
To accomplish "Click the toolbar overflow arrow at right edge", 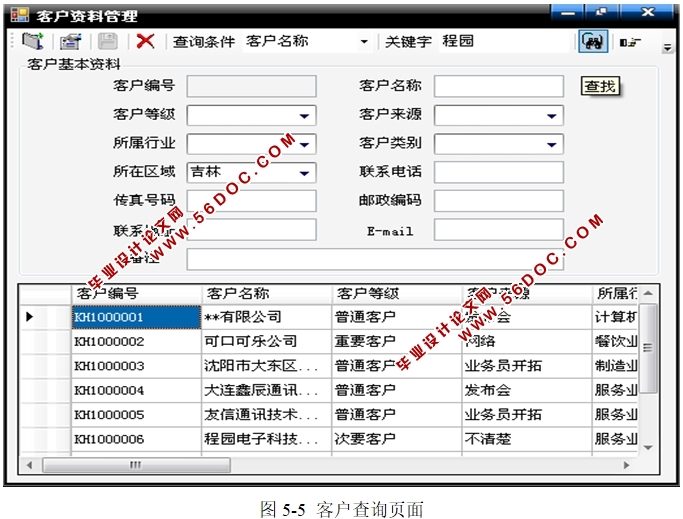I will point(667,46).
